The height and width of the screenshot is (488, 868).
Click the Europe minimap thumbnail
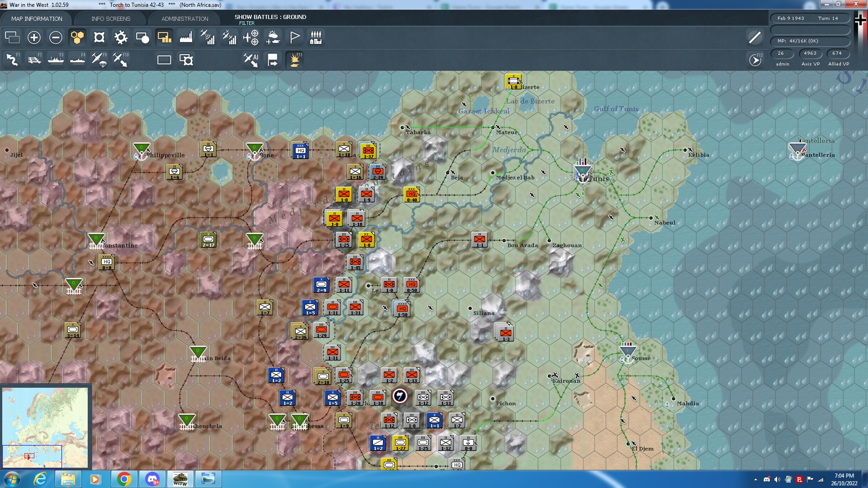[x=45, y=427]
